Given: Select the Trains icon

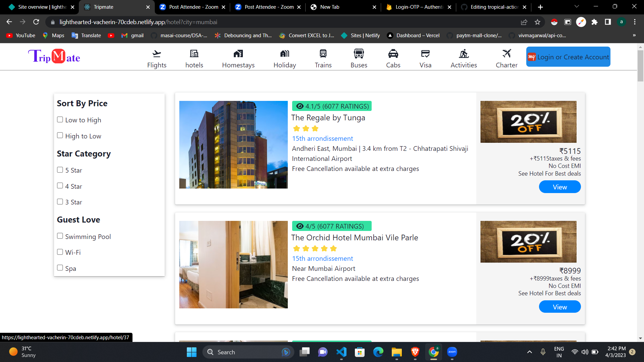Looking at the screenshot, I should [323, 53].
